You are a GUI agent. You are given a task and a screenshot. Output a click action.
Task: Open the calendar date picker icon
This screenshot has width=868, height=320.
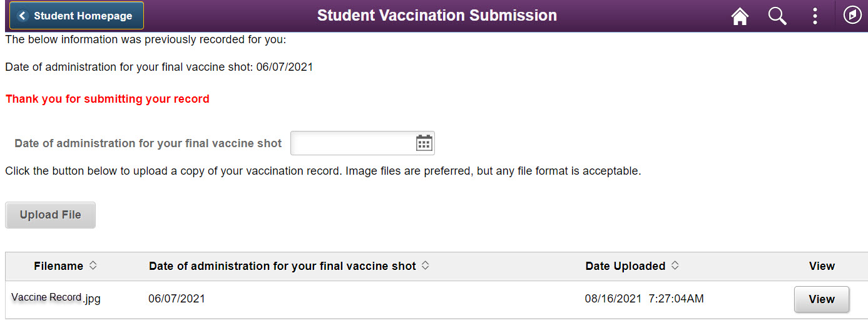click(424, 143)
